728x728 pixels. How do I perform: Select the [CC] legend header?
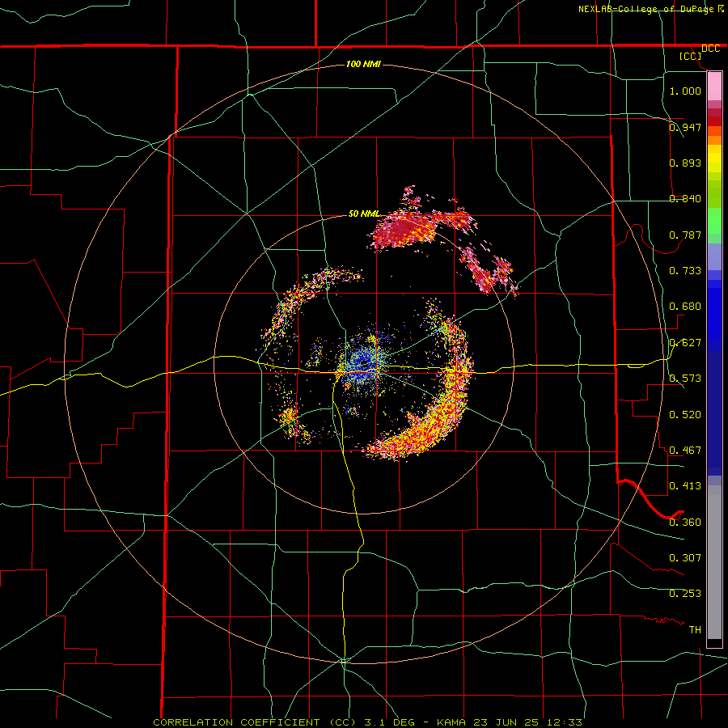pos(691,56)
